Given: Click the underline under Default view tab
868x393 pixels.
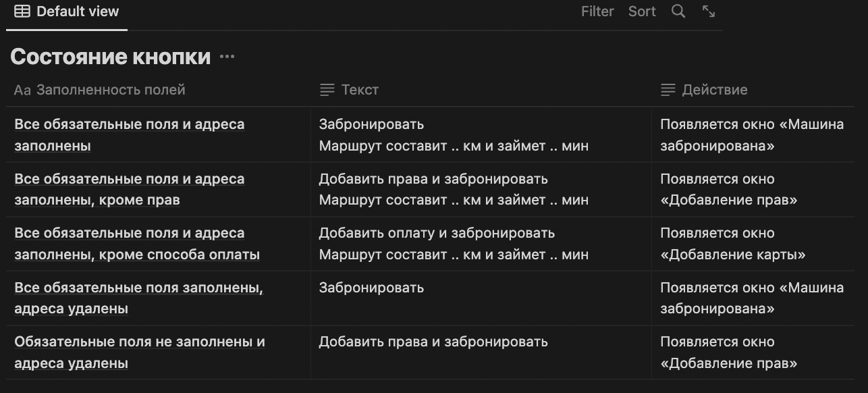Looking at the screenshot, I should (x=65, y=28).
